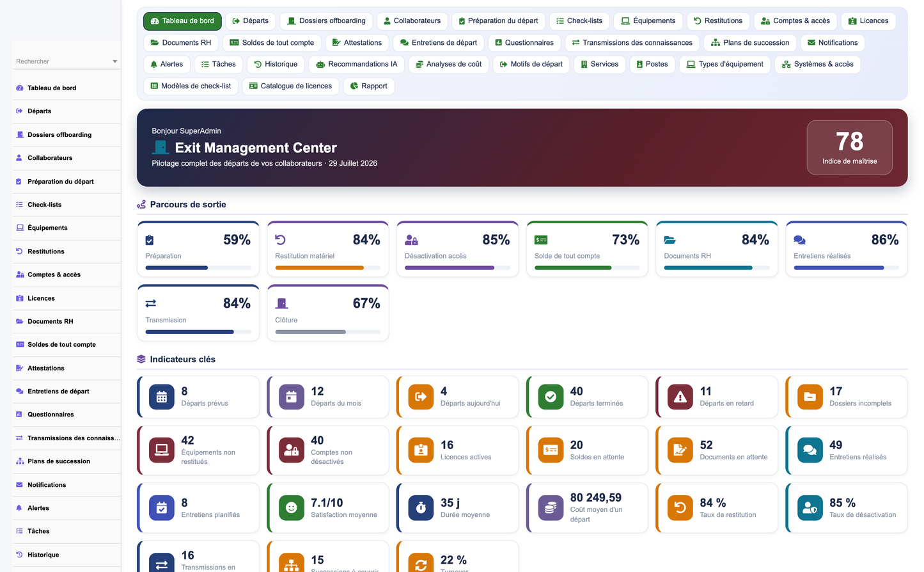Screen dimensions: 924x572
Task: Open Modèles de check-list tab
Action: pyautogui.click(x=191, y=86)
